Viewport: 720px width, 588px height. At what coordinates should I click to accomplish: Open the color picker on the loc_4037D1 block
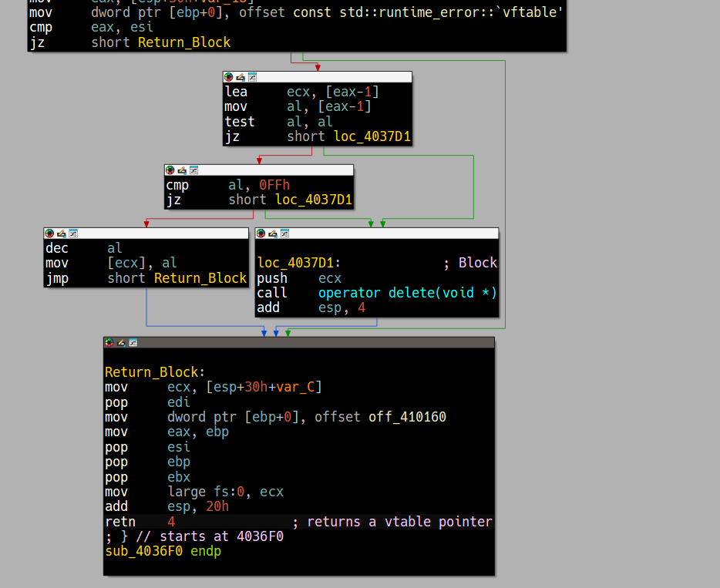point(261,234)
